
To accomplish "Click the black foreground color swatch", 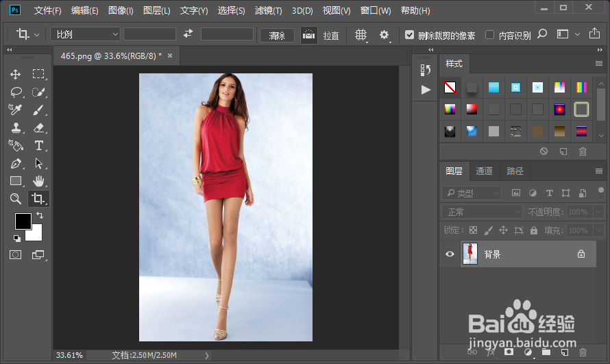I will [x=23, y=221].
